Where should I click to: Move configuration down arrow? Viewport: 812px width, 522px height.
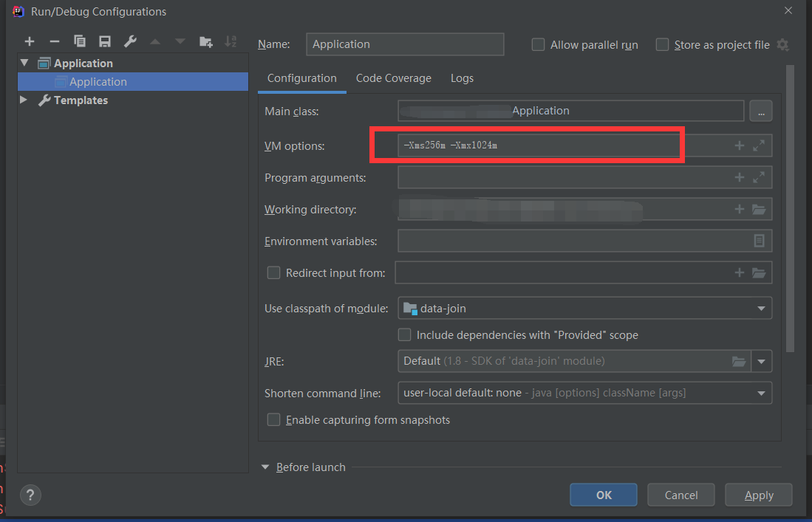pyautogui.click(x=180, y=41)
